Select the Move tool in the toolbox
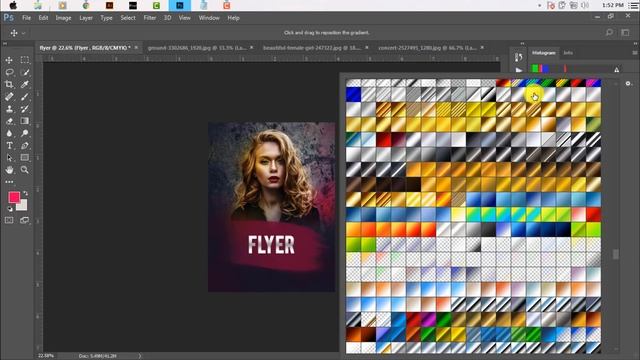This screenshot has height=360, width=640. tap(9, 60)
